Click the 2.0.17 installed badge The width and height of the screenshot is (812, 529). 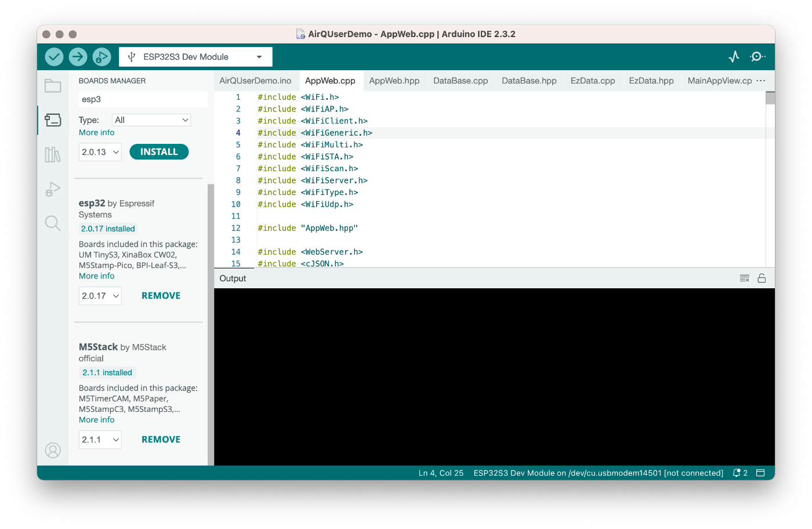coord(108,229)
